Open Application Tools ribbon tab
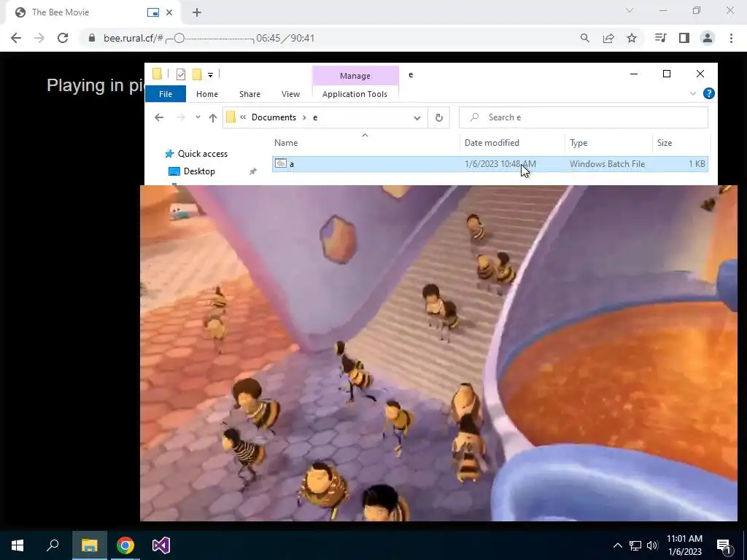This screenshot has height=560, width=747. (355, 94)
